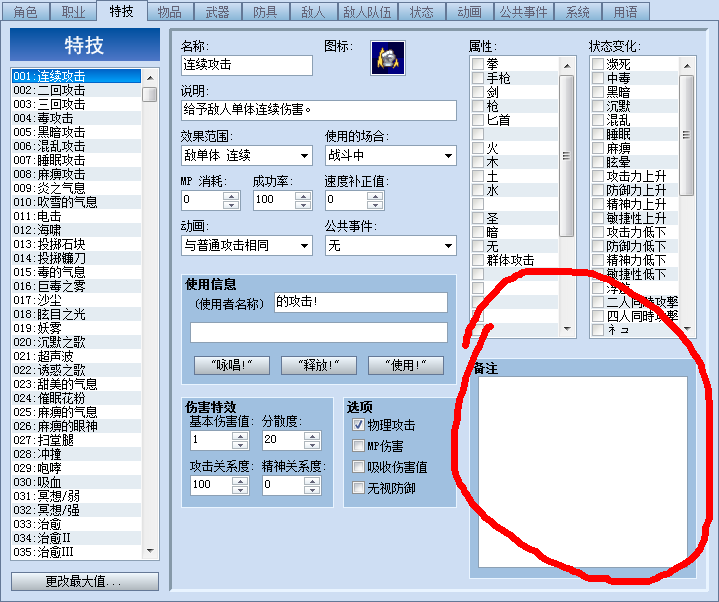Check the 中毒 state change
The width and height of the screenshot is (719, 602).
click(598, 78)
